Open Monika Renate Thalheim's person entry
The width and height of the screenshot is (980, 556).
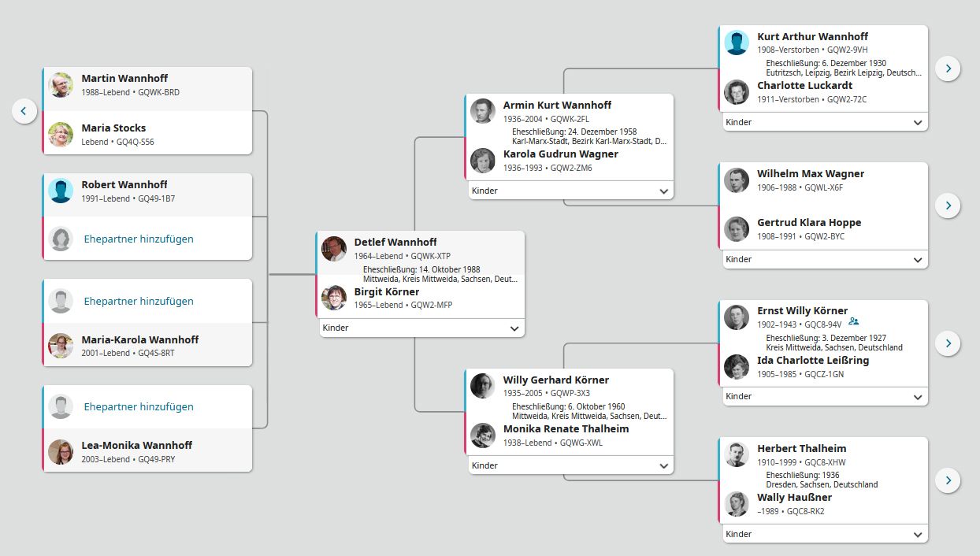(566, 428)
